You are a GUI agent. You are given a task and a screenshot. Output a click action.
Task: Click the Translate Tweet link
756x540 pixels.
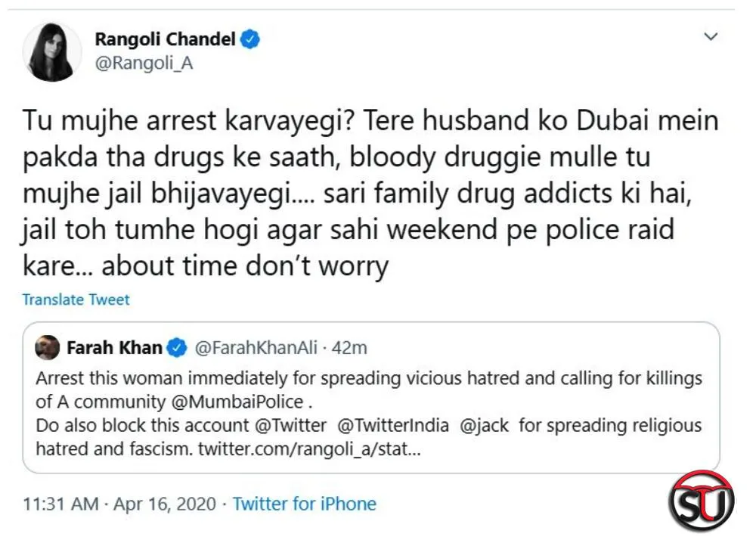click(x=75, y=299)
